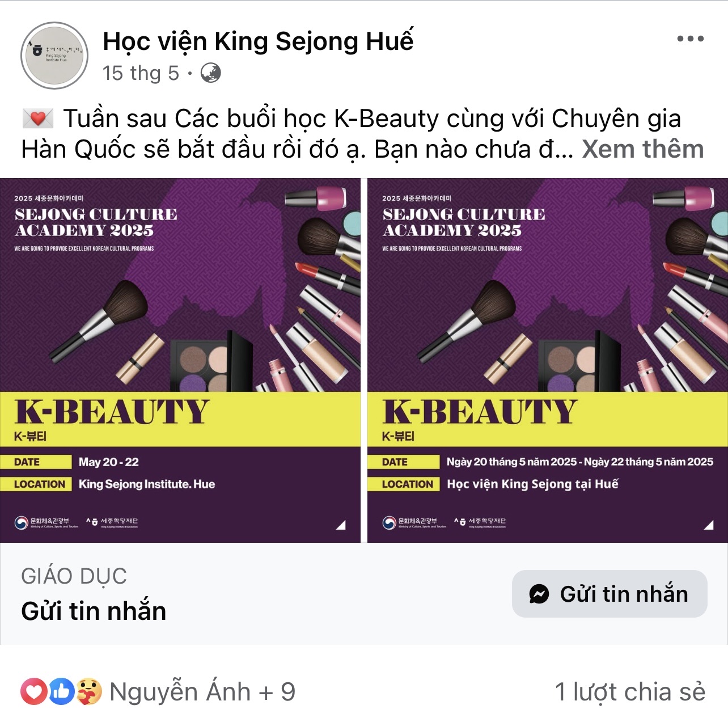The height and width of the screenshot is (722, 728).
Task: Click the corner triangle on left poster
Action: [341, 525]
